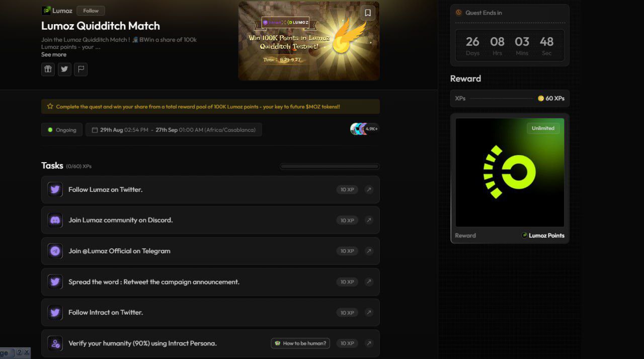644x359 pixels.
Task: Click Twitter icon for Follow Lumoz task
Action: [x=55, y=190]
